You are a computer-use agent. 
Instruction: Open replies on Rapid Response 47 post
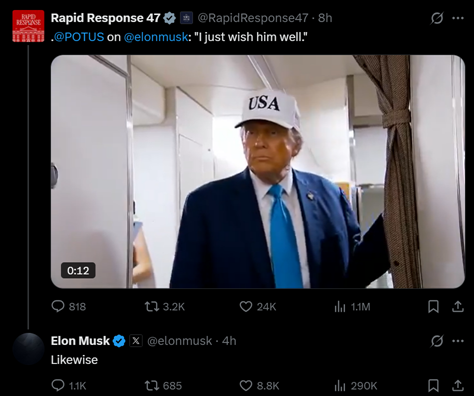(68, 306)
